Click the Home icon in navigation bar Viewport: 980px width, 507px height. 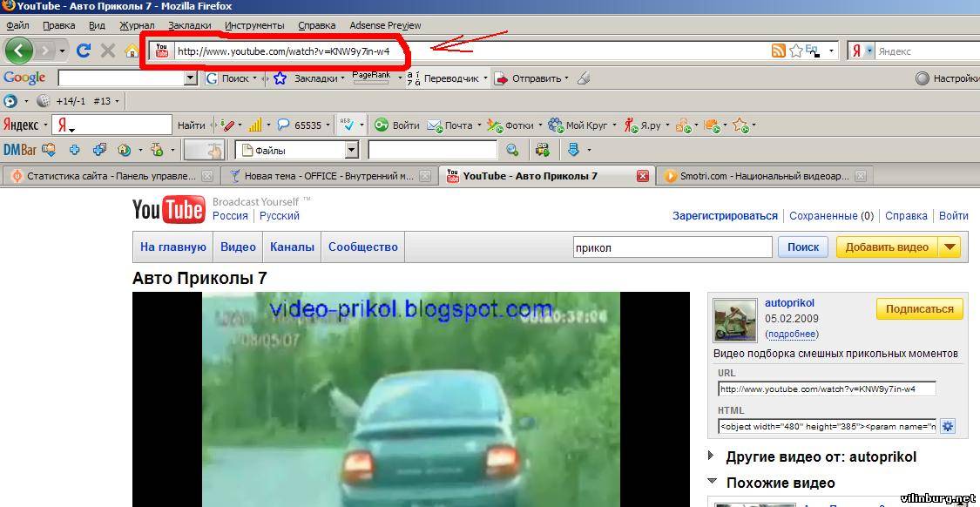click(132, 51)
